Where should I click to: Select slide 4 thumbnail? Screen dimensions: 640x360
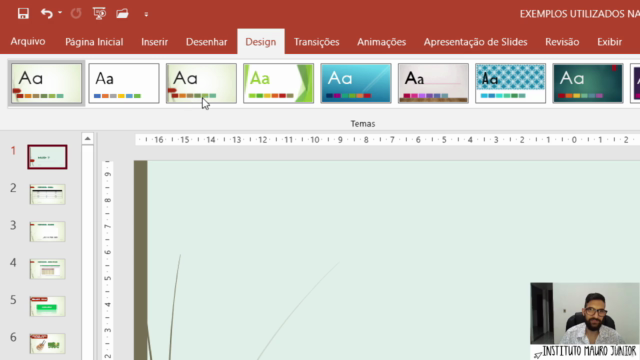click(47, 269)
